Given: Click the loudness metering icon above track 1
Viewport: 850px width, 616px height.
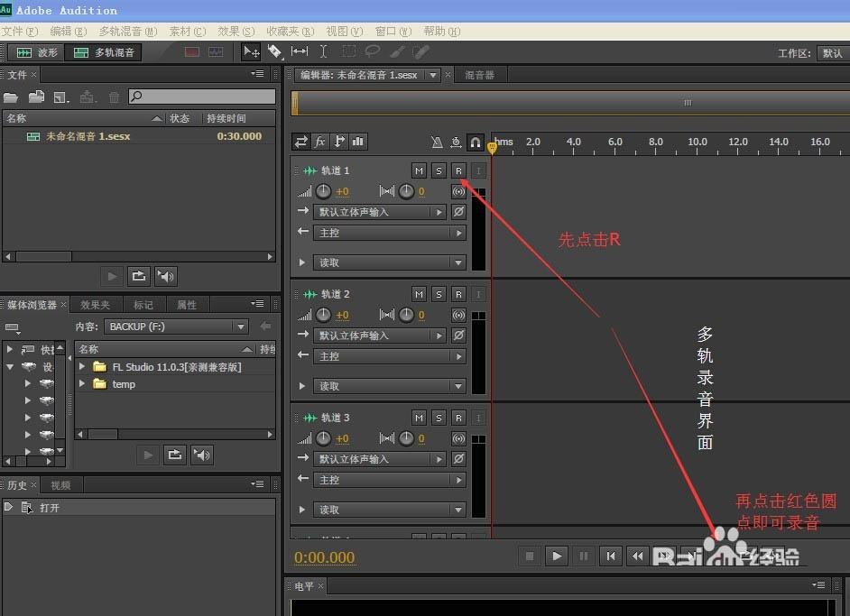Looking at the screenshot, I should [x=356, y=142].
